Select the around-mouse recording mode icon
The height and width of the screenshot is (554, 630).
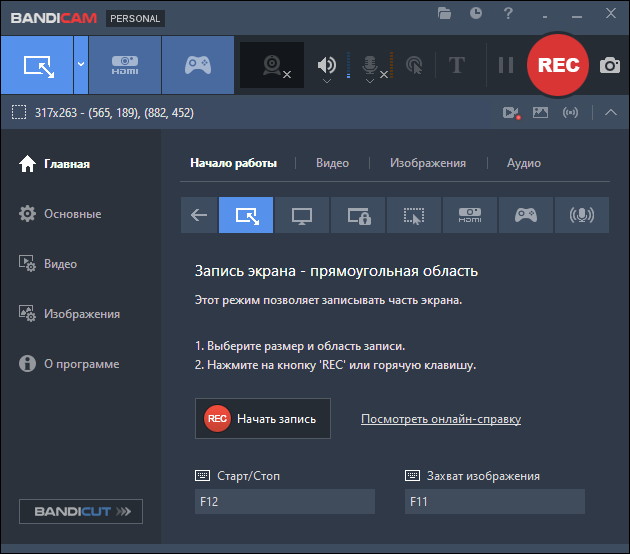pyautogui.click(x=413, y=215)
